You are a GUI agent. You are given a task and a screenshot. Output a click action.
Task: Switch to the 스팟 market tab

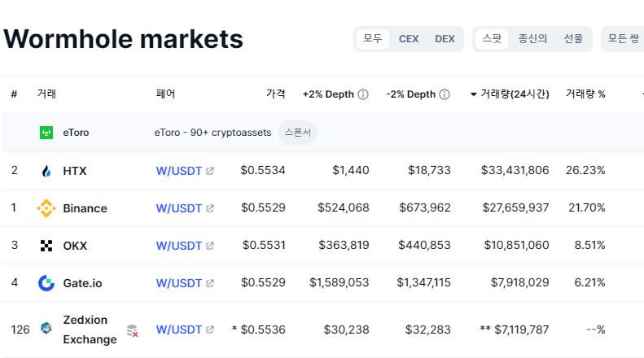tap(492, 38)
